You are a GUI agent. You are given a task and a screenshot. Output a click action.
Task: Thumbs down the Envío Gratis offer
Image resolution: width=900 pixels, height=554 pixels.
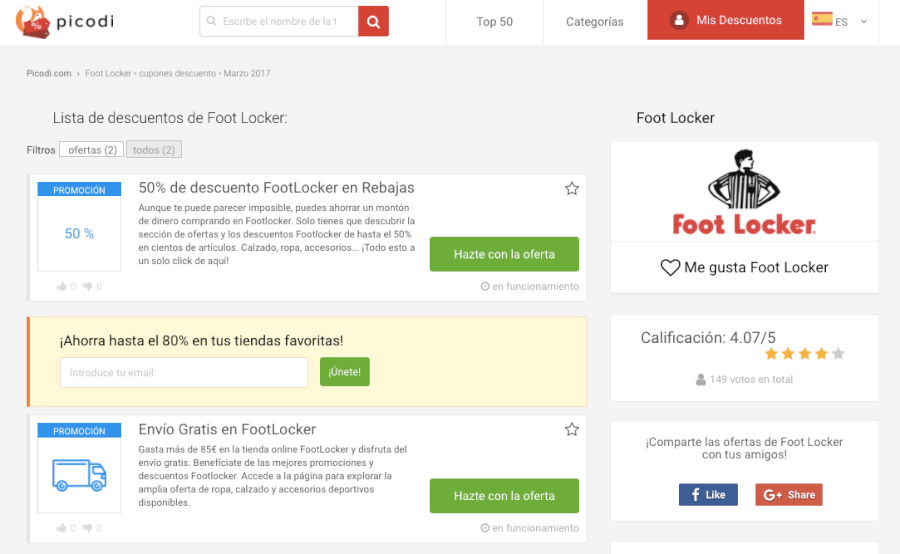tap(87, 528)
